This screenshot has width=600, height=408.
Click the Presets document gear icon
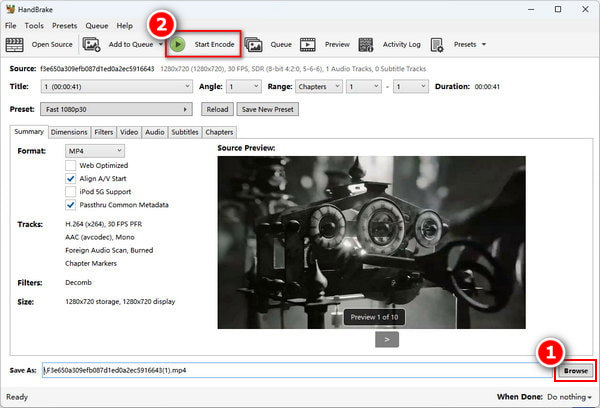pyautogui.click(x=437, y=44)
